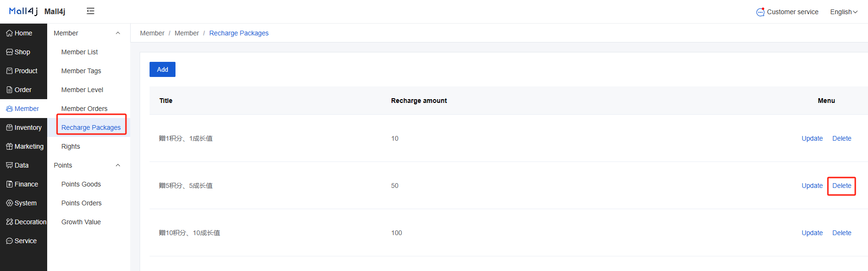This screenshot has width=868, height=271.
Task: Click the Home icon in the sidebar
Action: point(9,33)
